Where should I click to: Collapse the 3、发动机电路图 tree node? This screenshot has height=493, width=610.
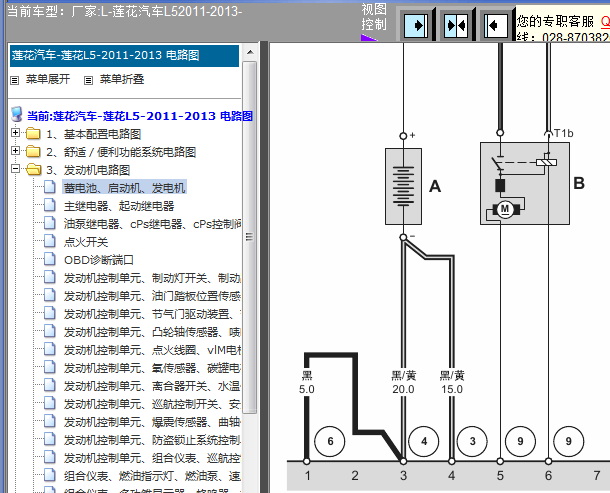coord(15,168)
